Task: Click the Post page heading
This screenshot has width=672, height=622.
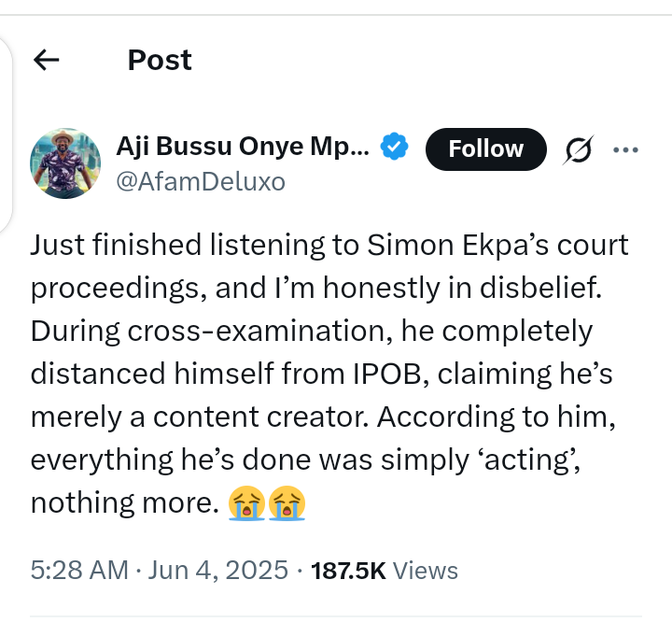Action: (x=160, y=61)
